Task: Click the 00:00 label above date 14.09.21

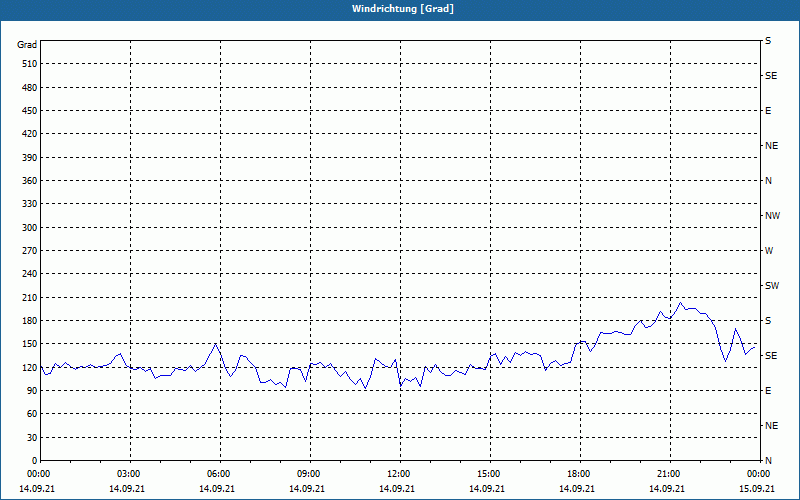Action: click(x=40, y=474)
